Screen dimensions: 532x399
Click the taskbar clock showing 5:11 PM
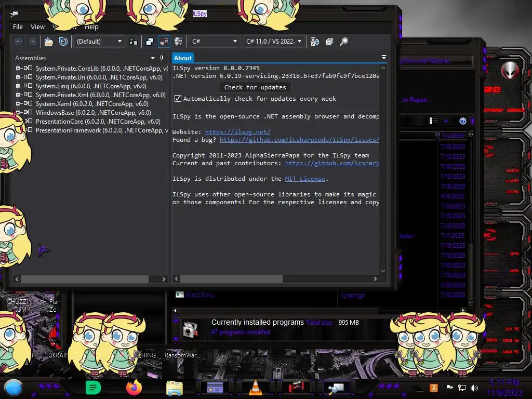click(504, 388)
